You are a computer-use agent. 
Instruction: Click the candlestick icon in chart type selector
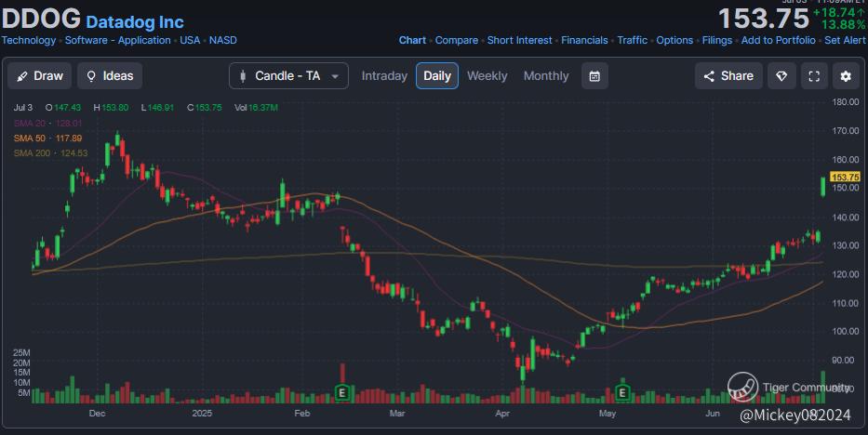(243, 75)
